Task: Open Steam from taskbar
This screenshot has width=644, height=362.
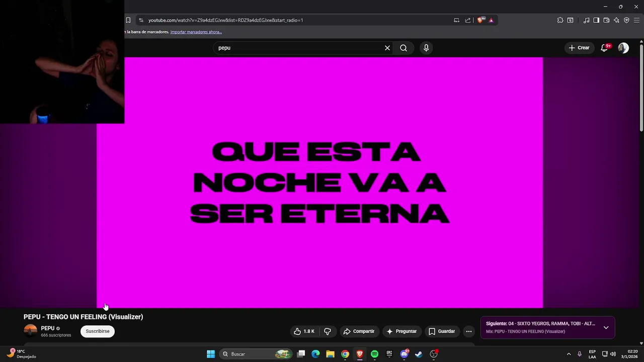Action: [x=419, y=354]
